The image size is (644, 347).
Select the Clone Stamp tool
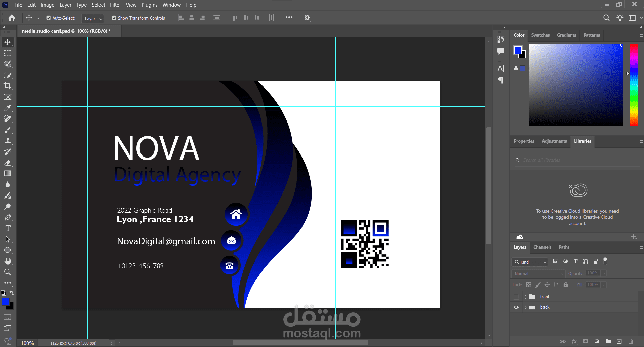[x=8, y=141]
